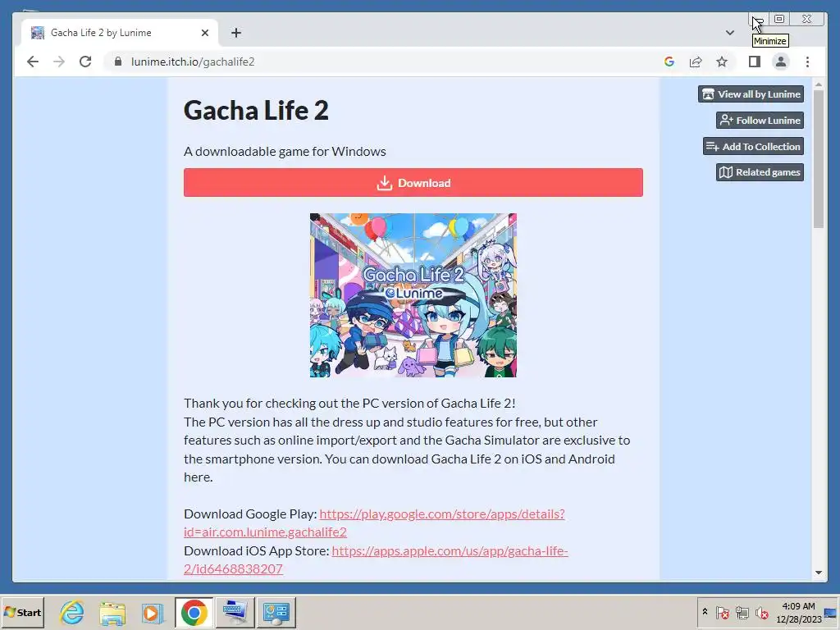
Task: Open a new tab with plus button
Action: pos(236,33)
